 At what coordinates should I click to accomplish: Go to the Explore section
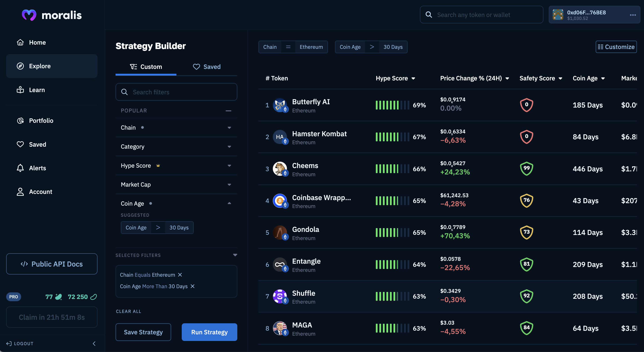tap(52, 66)
